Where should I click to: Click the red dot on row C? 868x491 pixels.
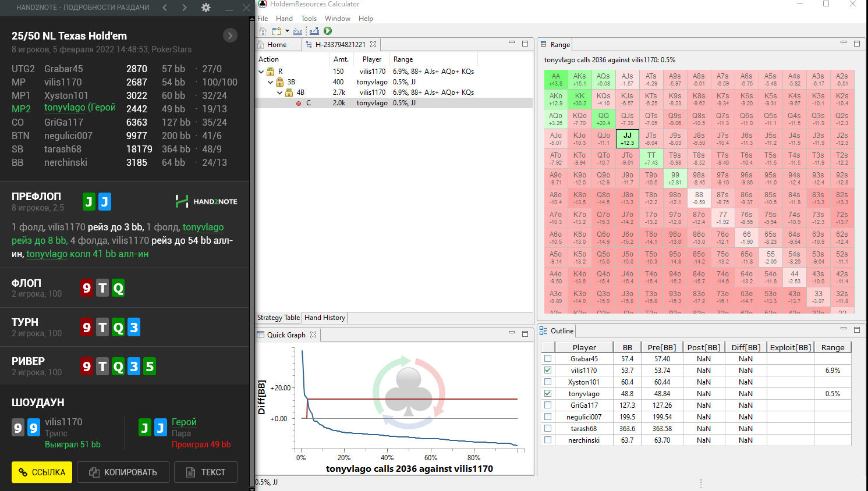pyautogui.click(x=299, y=103)
